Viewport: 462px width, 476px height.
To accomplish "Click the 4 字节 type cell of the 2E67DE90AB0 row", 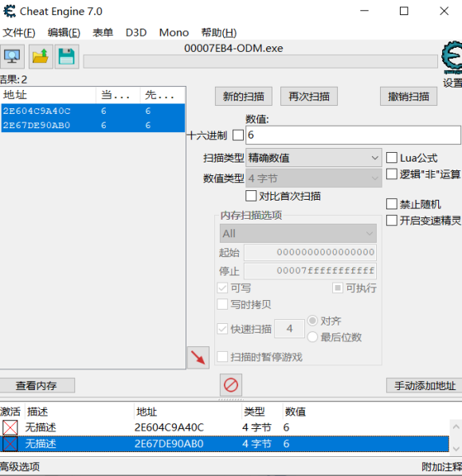I will (256, 444).
